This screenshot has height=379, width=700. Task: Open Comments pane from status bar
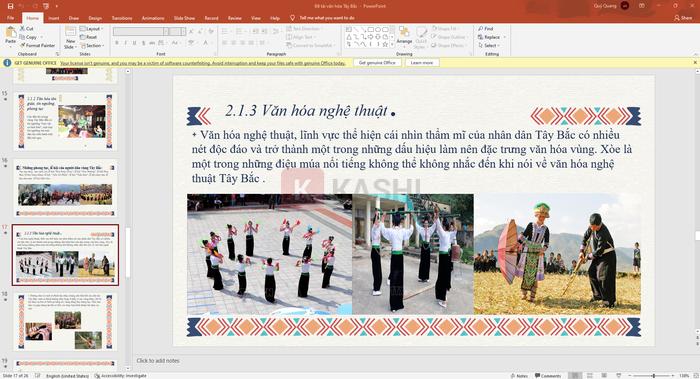tap(548, 376)
